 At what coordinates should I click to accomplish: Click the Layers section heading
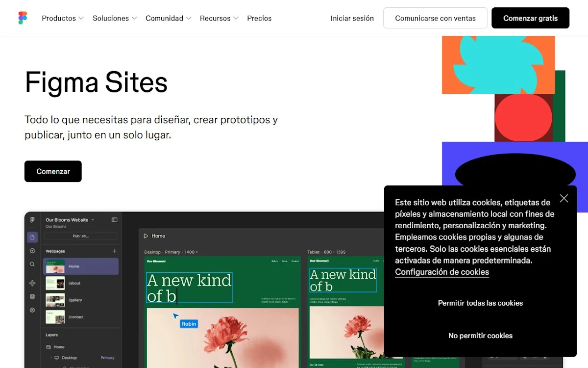(52, 335)
